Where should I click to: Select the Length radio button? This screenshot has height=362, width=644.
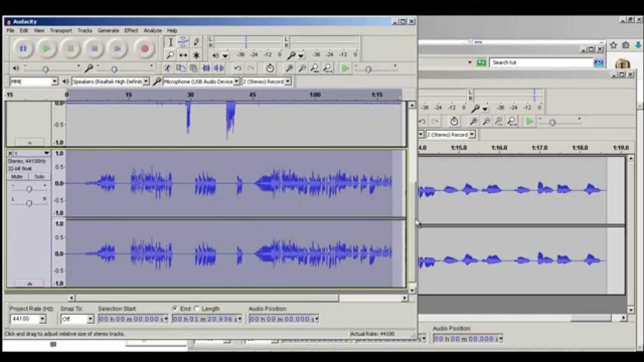(x=197, y=309)
